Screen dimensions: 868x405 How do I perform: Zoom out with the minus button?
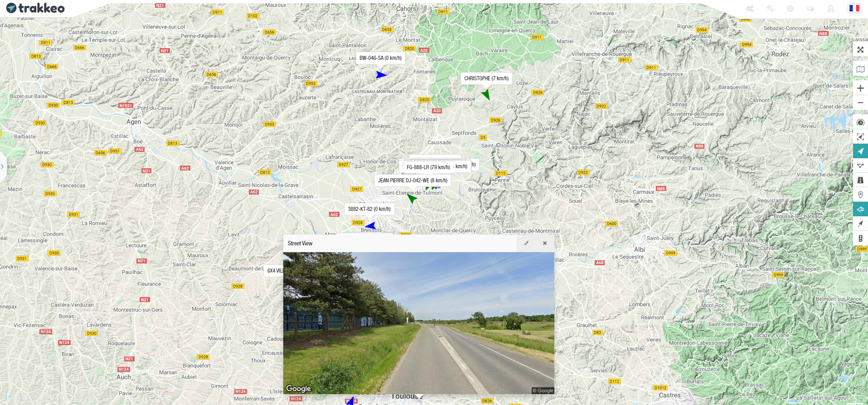click(860, 103)
